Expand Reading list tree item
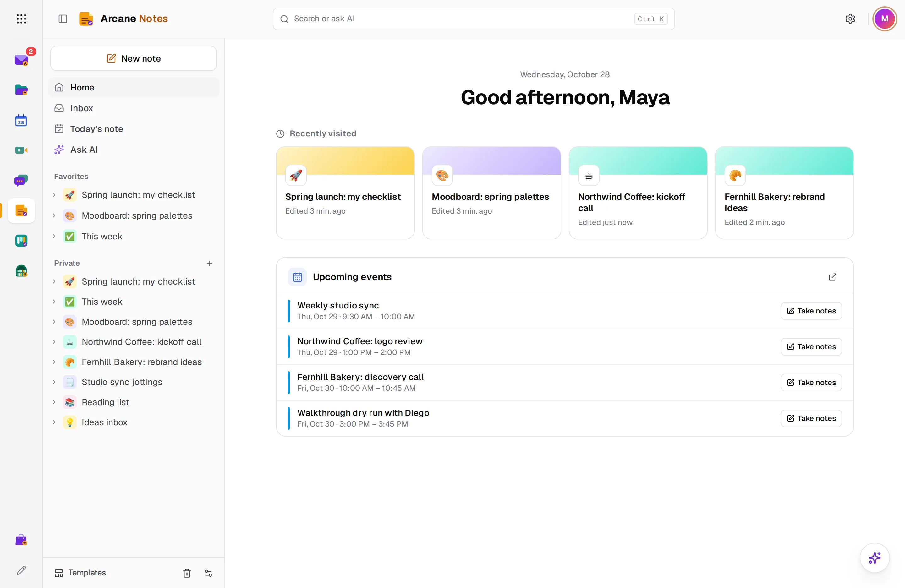 pos(54,402)
